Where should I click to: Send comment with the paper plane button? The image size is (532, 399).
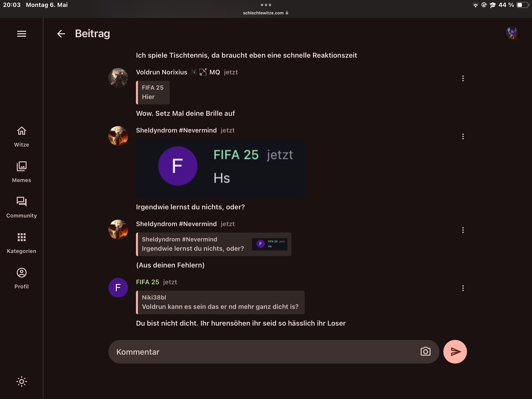point(455,352)
